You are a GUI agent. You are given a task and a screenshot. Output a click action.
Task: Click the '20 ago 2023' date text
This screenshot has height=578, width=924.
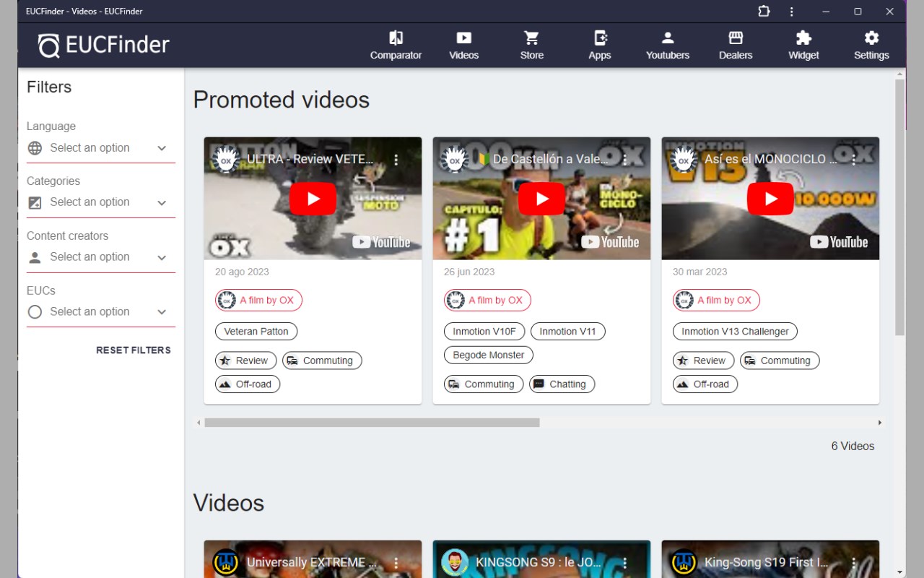(x=242, y=272)
